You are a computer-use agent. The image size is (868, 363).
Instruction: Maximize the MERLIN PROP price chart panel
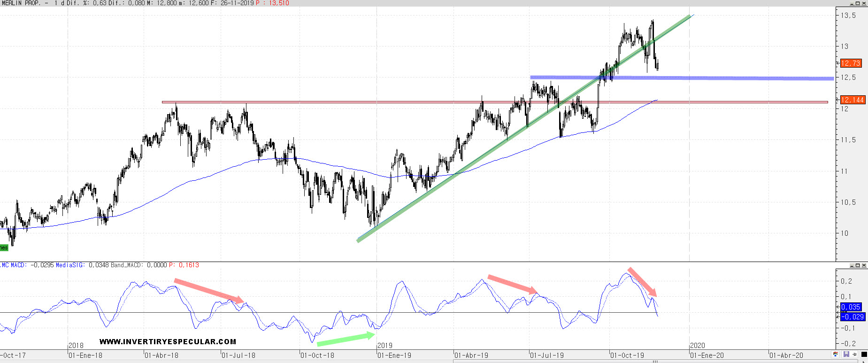coord(858,3)
